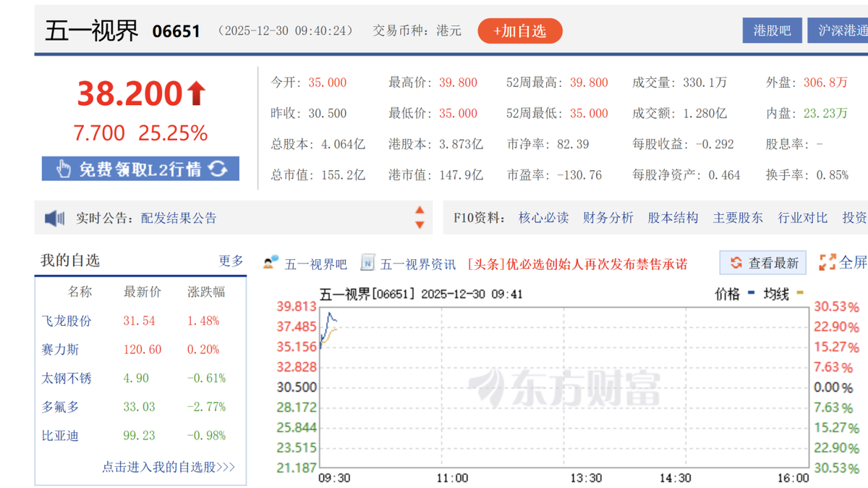Click 市净率 value 82.39
This screenshot has height=488, width=868.
[x=573, y=144]
